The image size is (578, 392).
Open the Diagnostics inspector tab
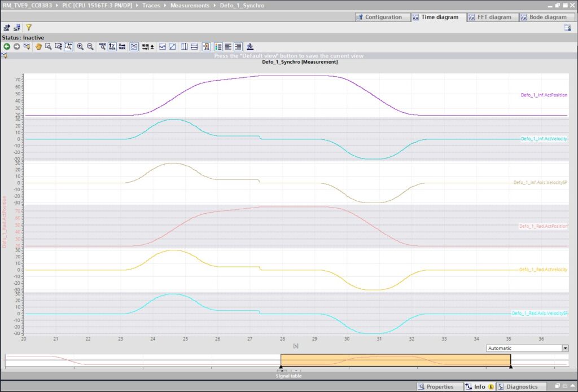(522, 386)
